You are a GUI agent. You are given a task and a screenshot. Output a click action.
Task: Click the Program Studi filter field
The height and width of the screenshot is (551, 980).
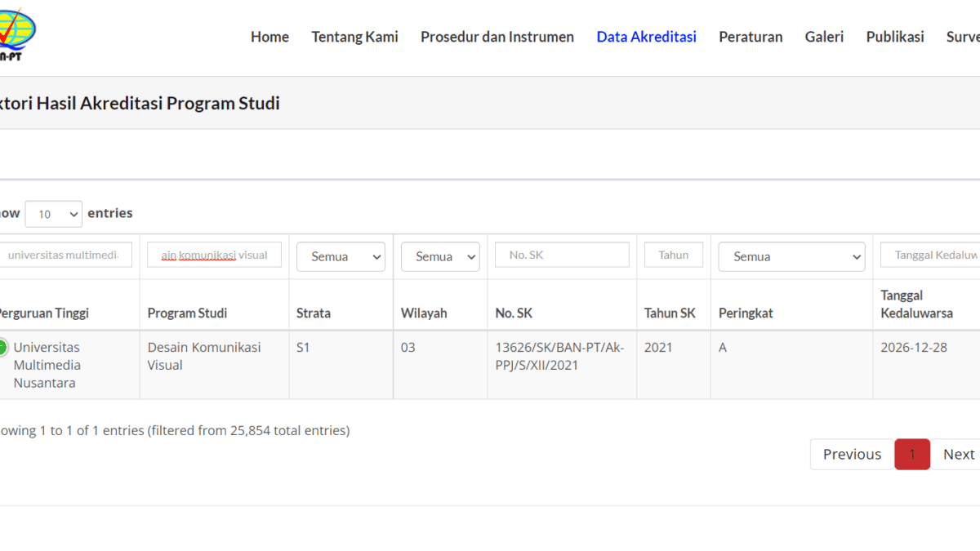214,255
